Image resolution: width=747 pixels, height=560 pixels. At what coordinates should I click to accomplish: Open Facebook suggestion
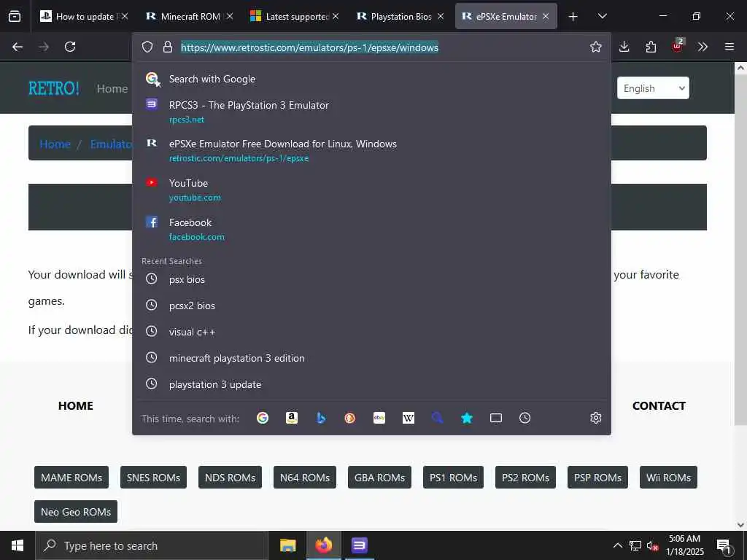pyautogui.click(x=371, y=230)
